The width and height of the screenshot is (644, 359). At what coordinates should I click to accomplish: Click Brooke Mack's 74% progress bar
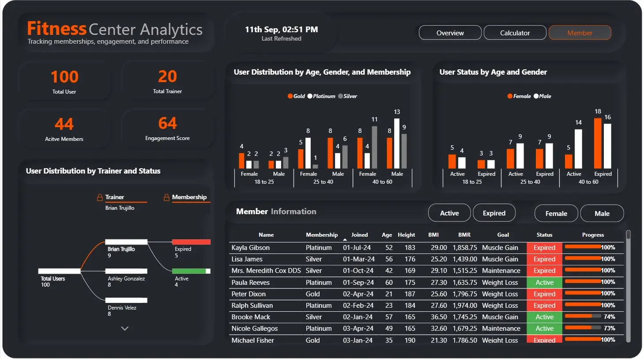coord(583,317)
